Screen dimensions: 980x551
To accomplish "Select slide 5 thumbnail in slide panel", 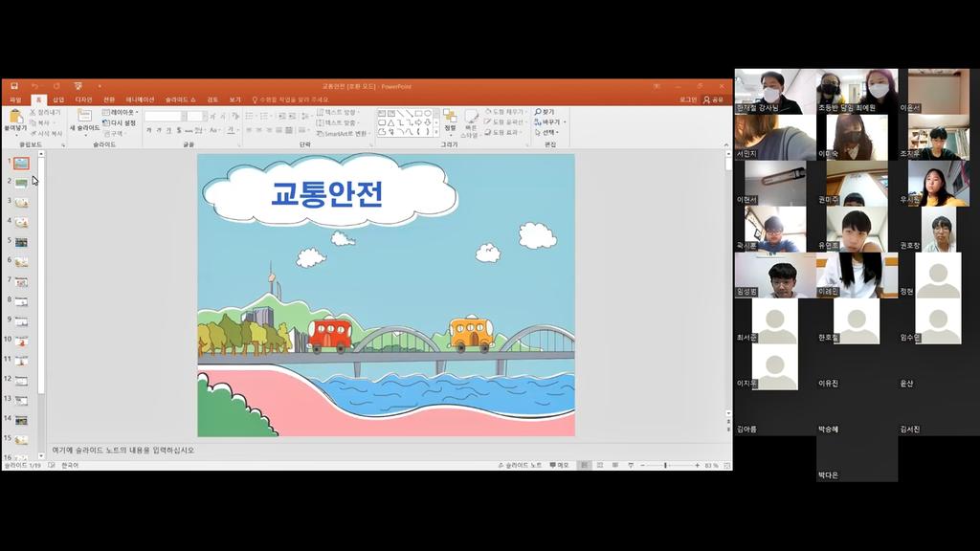I will click(21, 242).
